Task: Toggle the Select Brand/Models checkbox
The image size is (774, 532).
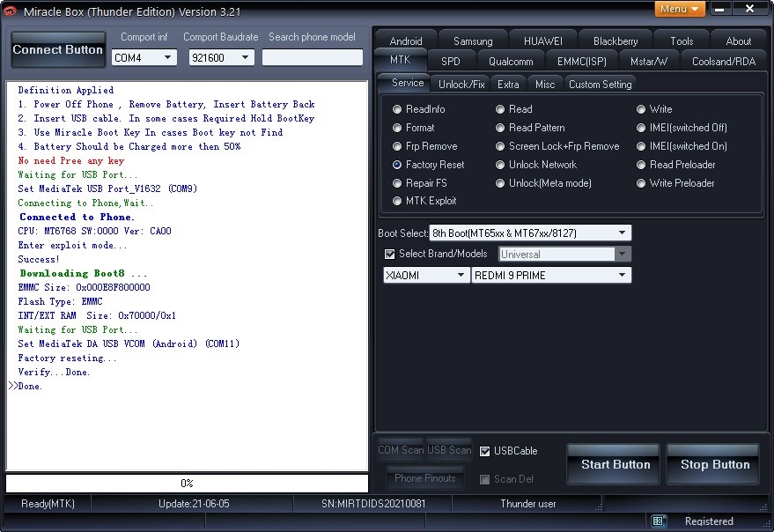Action: click(389, 254)
